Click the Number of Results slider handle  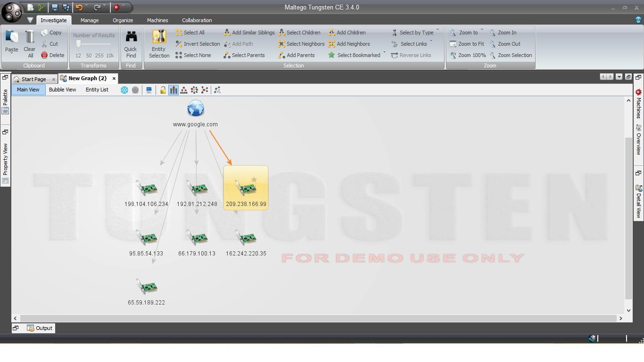pyautogui.click(x=78, y=44)
